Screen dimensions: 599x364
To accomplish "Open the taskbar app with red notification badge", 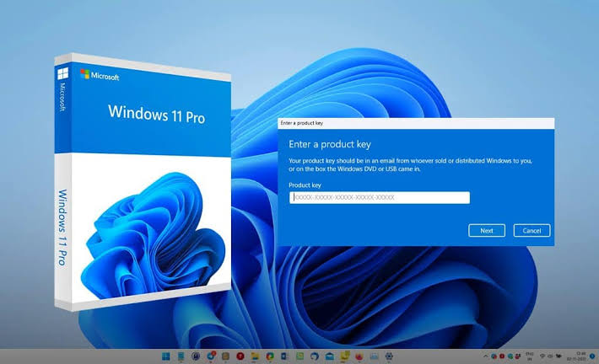I will point(211,356).
